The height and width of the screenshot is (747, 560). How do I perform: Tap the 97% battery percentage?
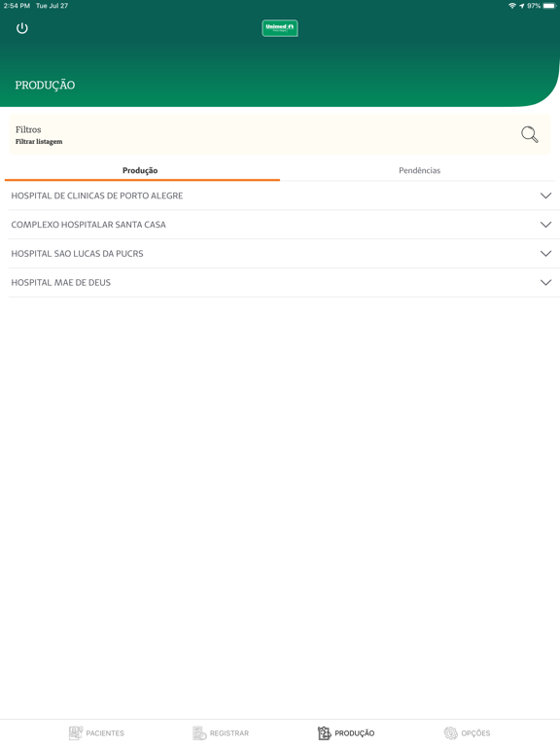point(534,6)
